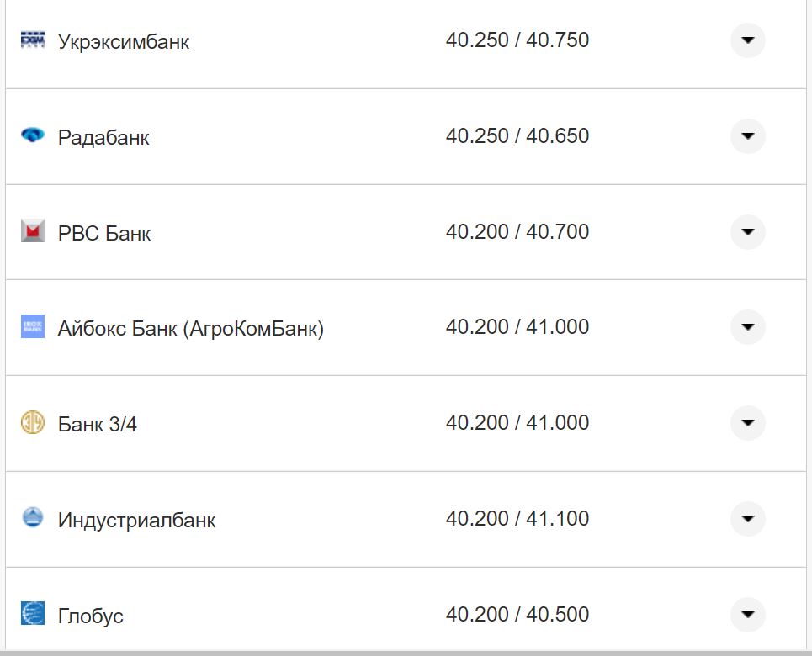Expand the Айбокс Банк rate details
This screenshot has height=656, width=812.
click(x=747, y=327)
